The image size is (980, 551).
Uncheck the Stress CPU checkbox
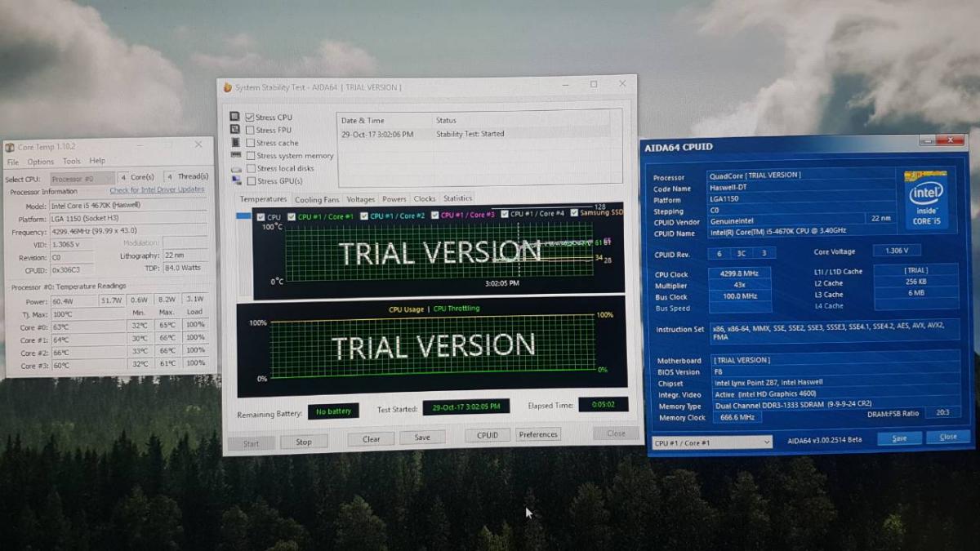click(250, 117)
